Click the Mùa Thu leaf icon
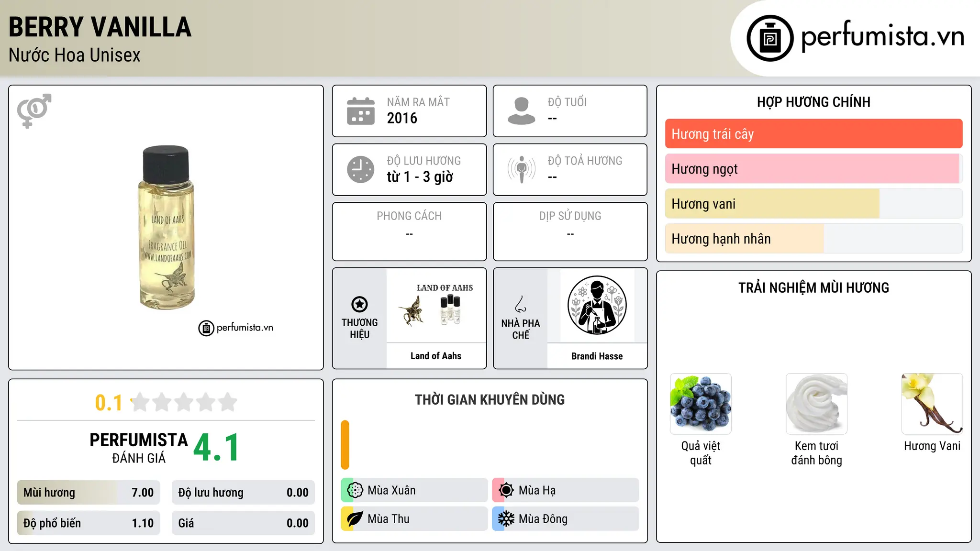This screenshot has width=980, height=551. 355,519
